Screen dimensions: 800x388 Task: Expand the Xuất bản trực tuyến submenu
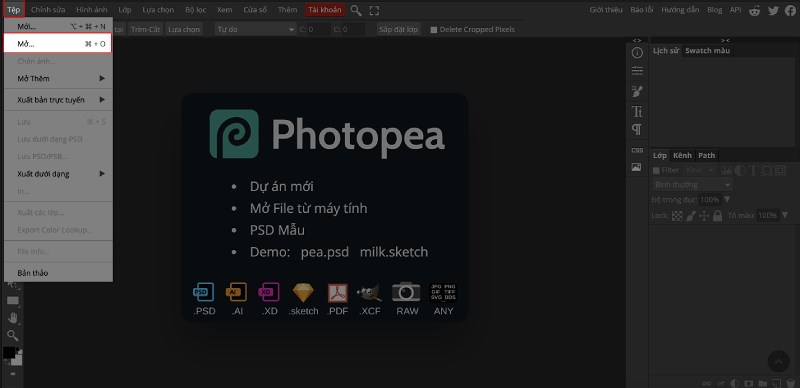58,100
